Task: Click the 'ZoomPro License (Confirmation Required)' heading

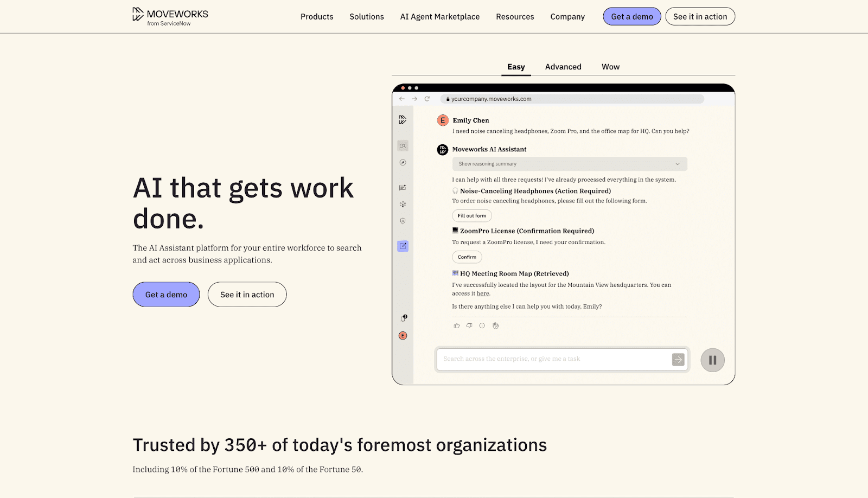Action: click(527, 231)
